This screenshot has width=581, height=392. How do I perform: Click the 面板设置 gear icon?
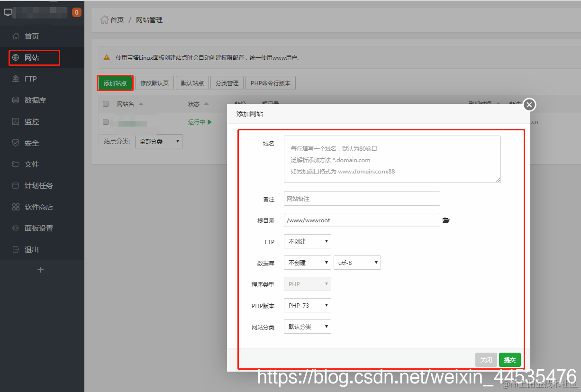(16, 228)
